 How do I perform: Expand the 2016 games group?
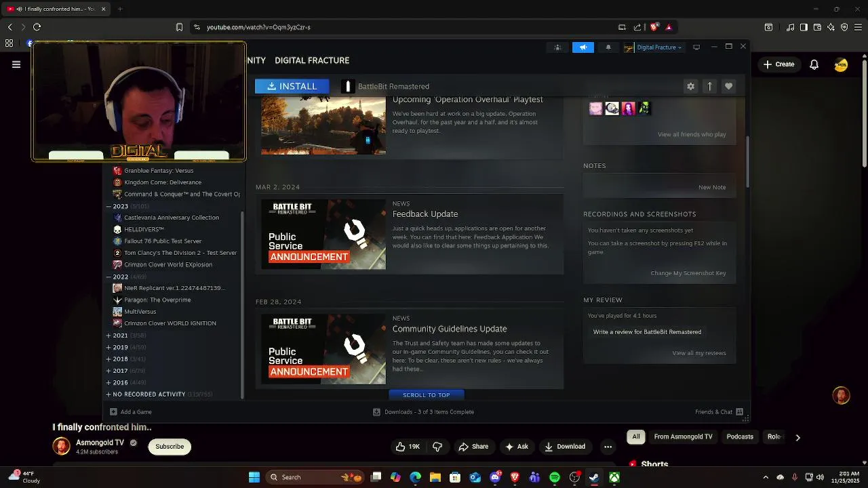[x=108, y=382]
